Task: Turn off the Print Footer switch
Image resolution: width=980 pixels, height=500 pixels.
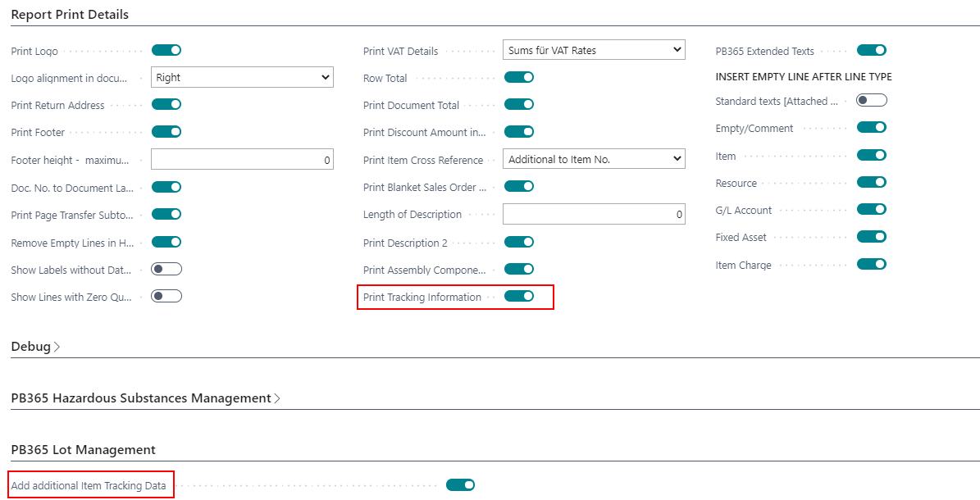Action: coord(166,132)
